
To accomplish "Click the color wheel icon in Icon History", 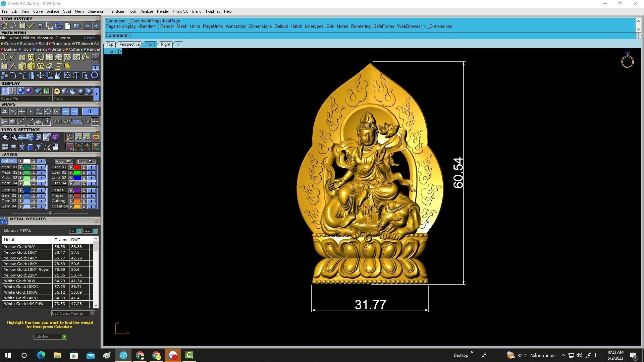I will click(x=4, y=25).
